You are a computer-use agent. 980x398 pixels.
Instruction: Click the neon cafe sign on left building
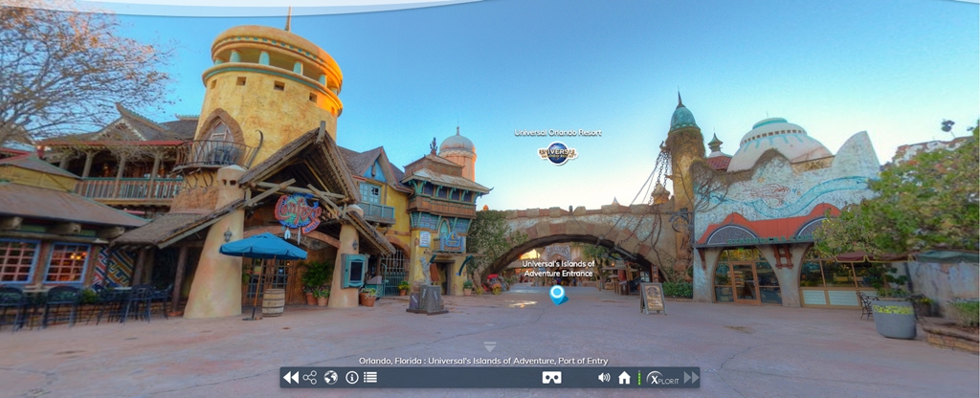pyautogui.click(x=297, y=210)
